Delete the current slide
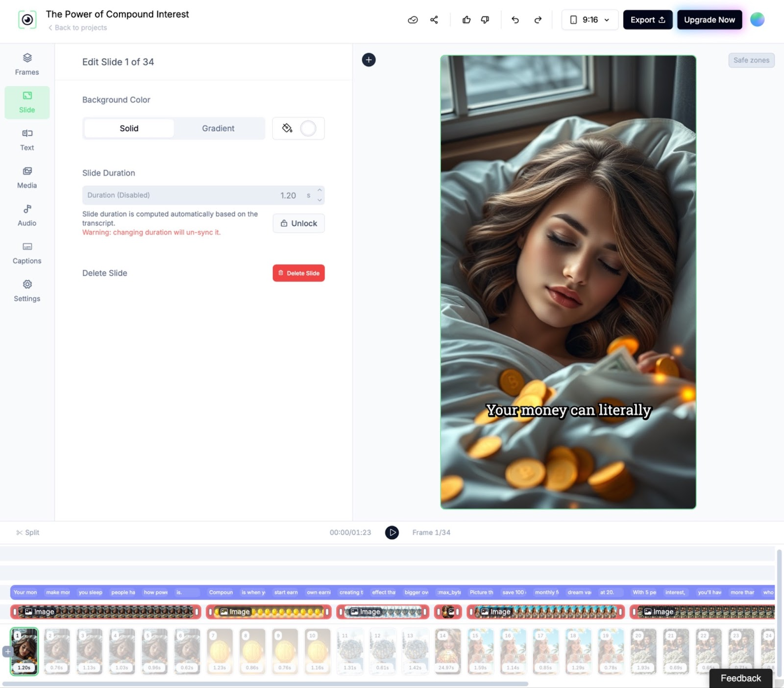784x688 pixels. coord(298,273)
